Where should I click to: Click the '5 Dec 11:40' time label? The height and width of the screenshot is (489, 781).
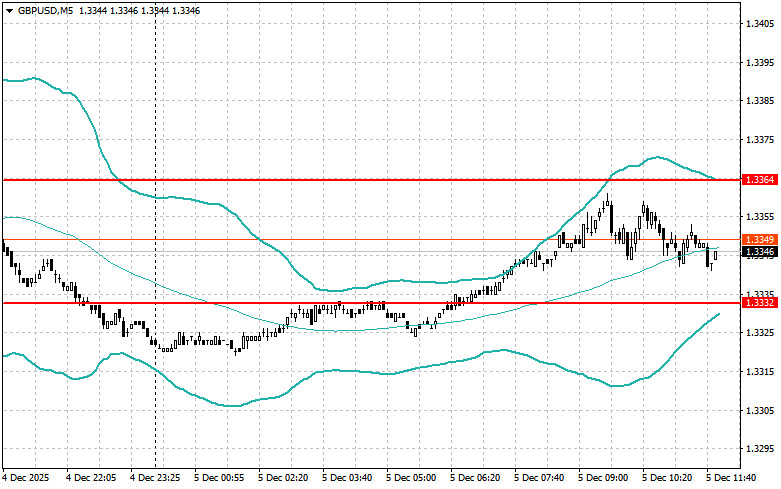(x=731, y=478)
